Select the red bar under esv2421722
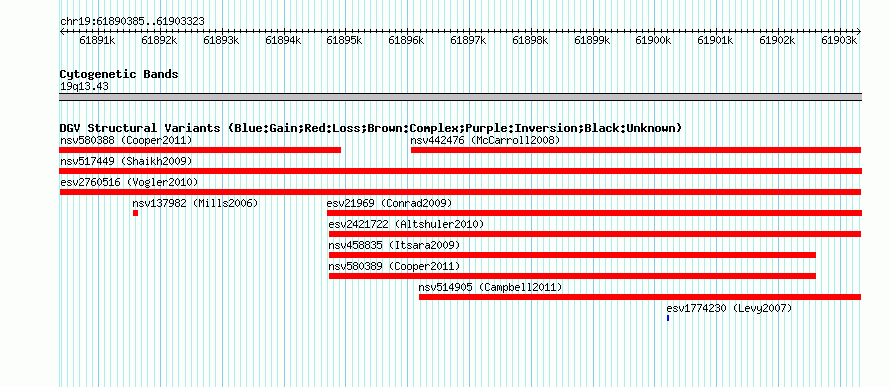 (x=595, y=234)
